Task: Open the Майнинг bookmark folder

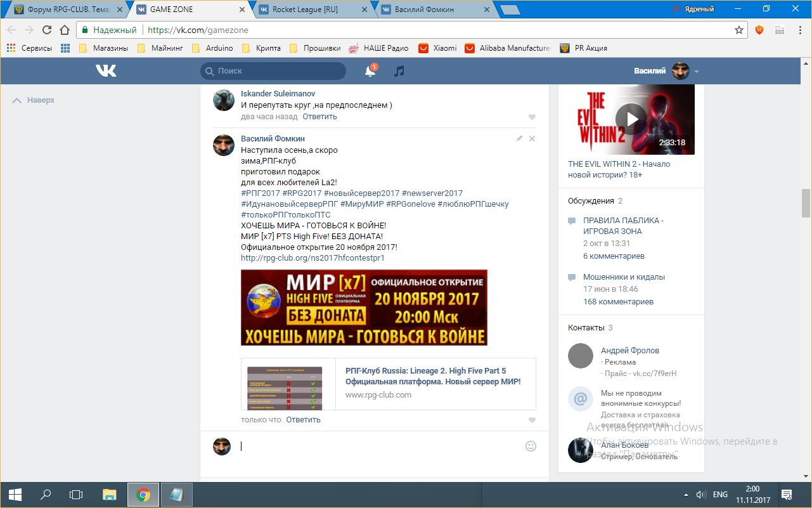Action: (x=160, y=48)
